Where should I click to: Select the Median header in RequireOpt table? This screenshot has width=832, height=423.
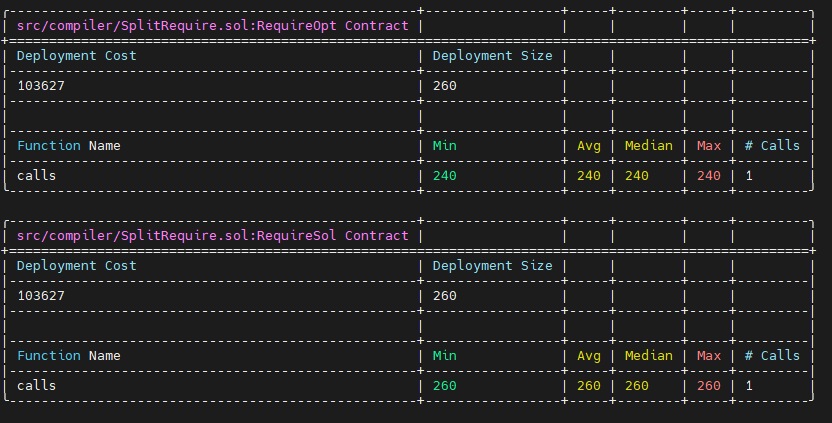click(x=648, y=145)
